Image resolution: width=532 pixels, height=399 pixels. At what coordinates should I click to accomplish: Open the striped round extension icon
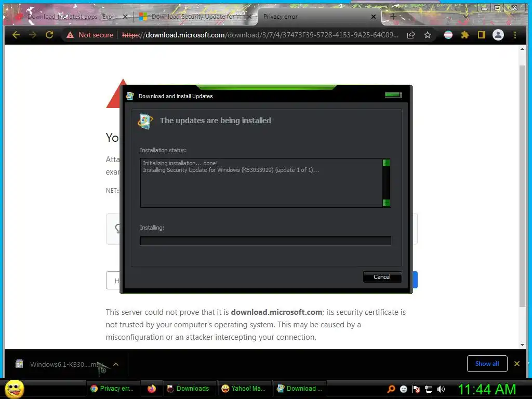coord(448,35)
